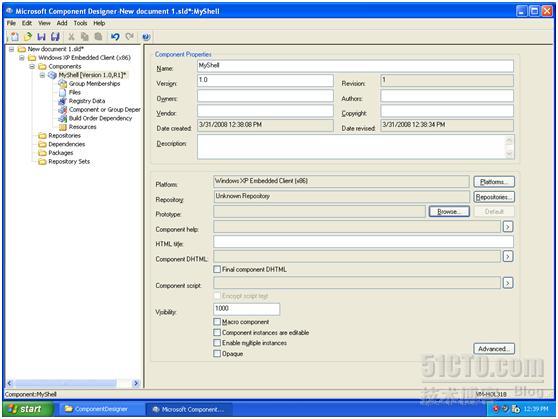Click tree pane horizontal scrollbar right arrow
The width and height of the screenshot is (558, 419).
[136, 383]
